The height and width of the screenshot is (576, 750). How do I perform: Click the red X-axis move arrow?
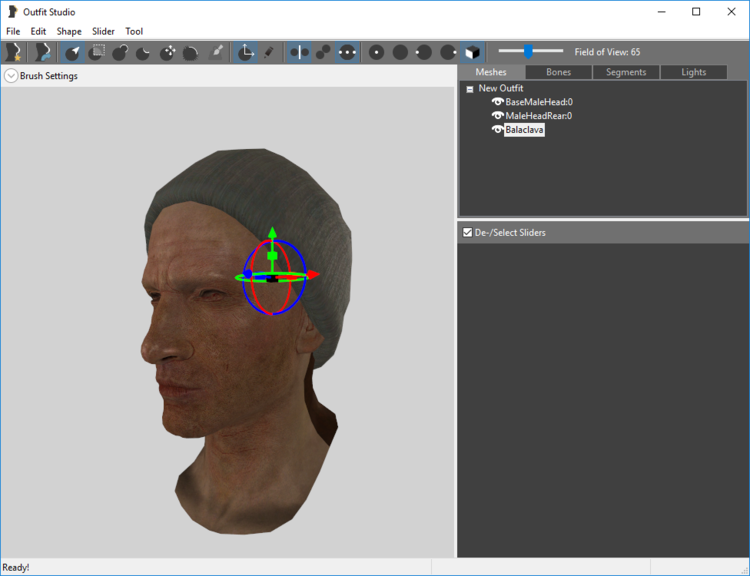pyautogui.click(x=313, y=275)
